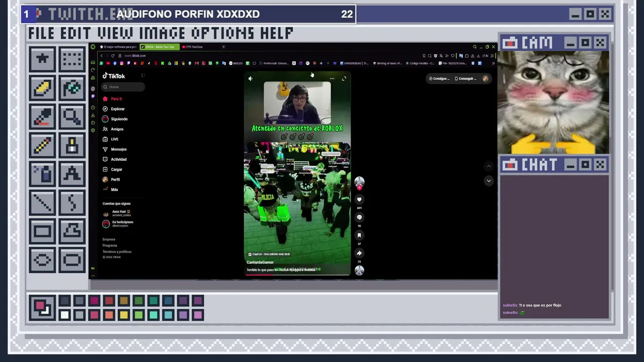Expand the Más sidebar item
The width and height of the screenshot is (644, 362).
(110, 190)
